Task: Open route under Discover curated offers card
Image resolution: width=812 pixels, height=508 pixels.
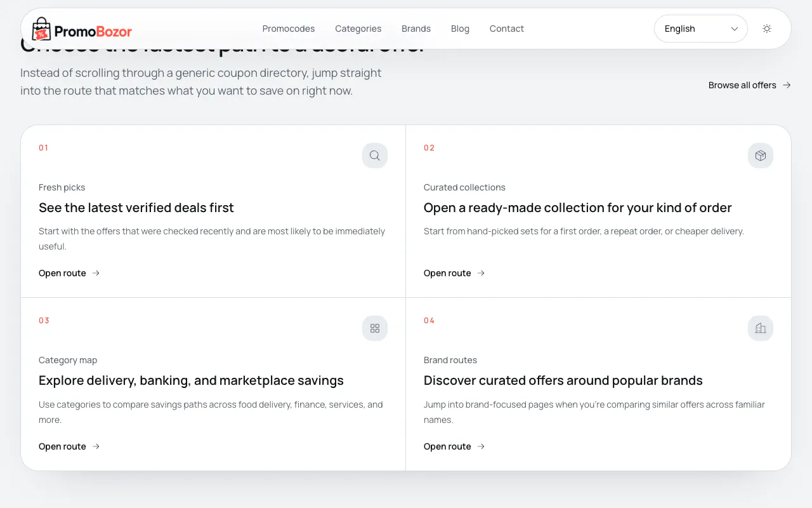Action: (x=454, y=446)
